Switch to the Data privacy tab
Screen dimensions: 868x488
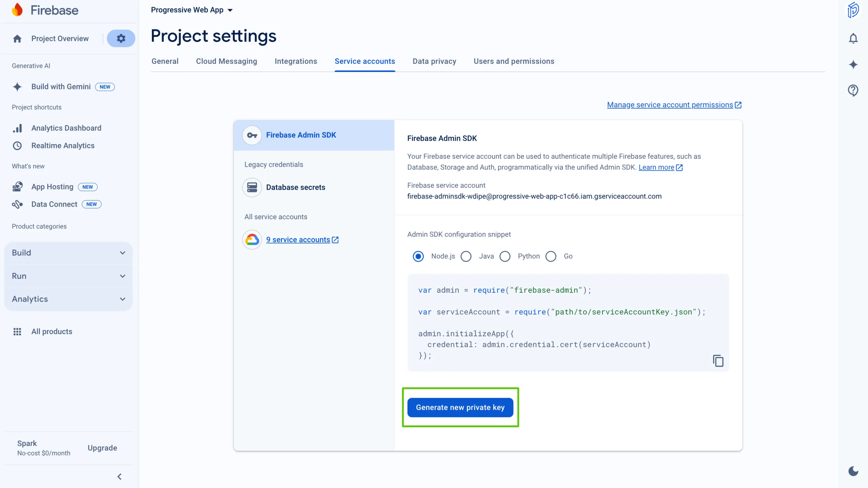coord(434,61)
